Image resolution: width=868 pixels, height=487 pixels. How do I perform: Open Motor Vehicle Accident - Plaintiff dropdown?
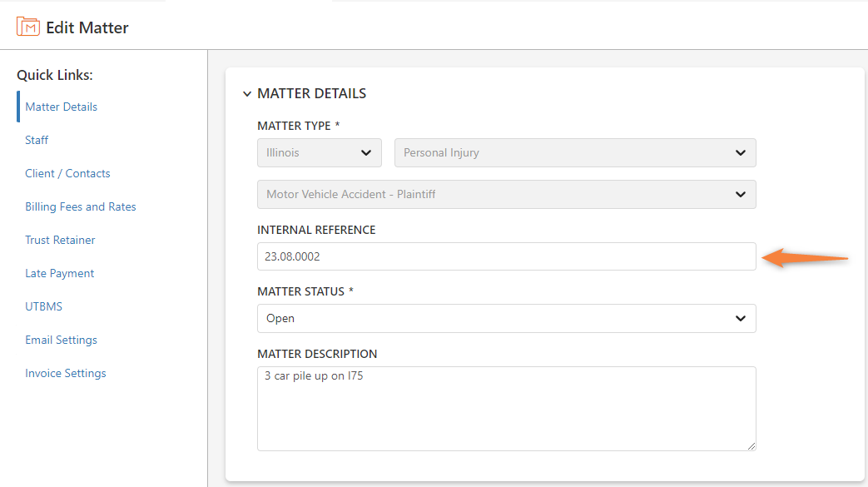tap(507, 195)
